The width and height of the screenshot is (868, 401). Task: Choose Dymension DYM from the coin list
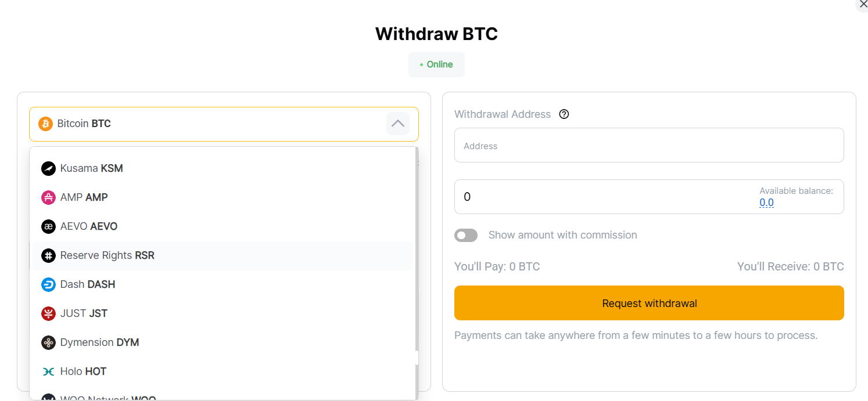click(99, 342)
